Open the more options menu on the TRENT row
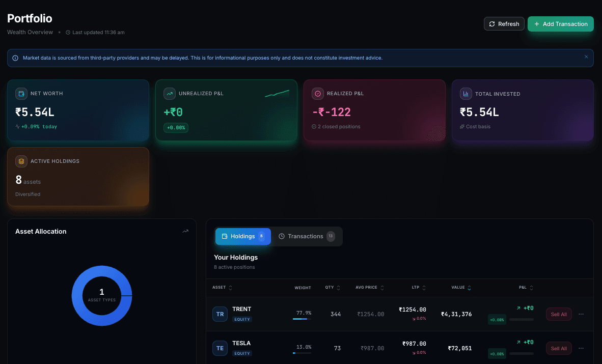The image size is (602, 364). click(581, 314)
